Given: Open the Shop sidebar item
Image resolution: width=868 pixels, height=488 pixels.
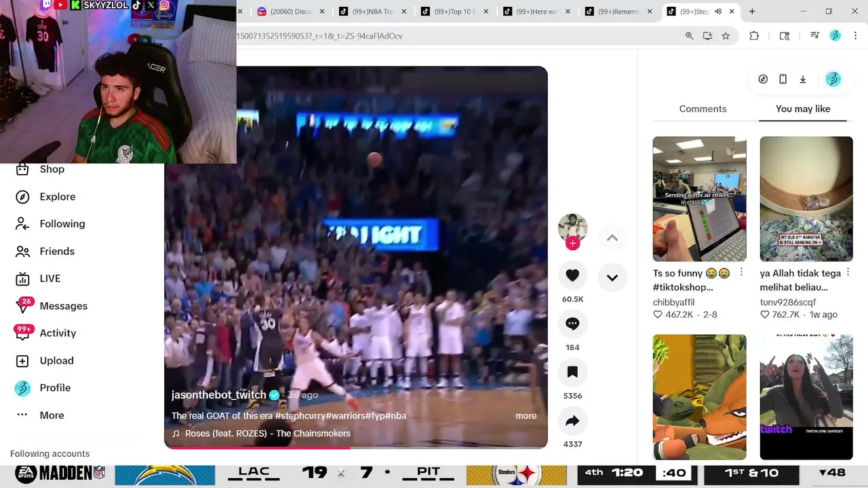Looking at the screenshot, I should coord(52,169).
